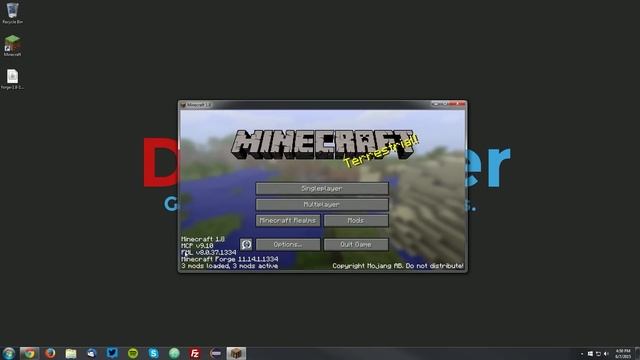The width and height of the screenshot is (640, 360).
Task: Click the Windows flag tray icon
Action: coord(590,353)
